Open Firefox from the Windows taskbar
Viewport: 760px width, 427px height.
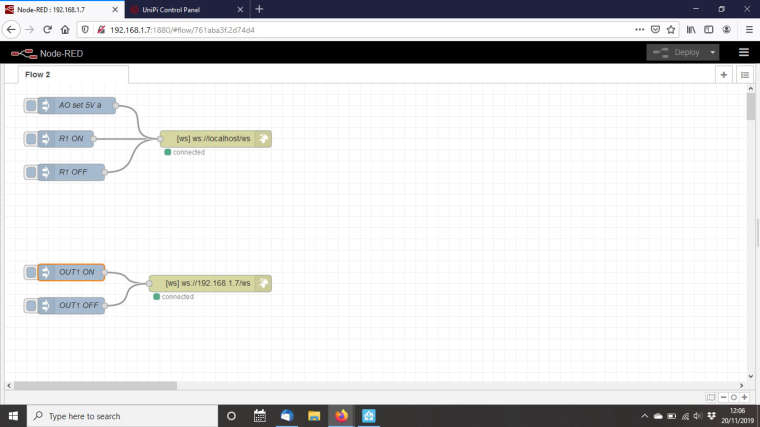341,416
